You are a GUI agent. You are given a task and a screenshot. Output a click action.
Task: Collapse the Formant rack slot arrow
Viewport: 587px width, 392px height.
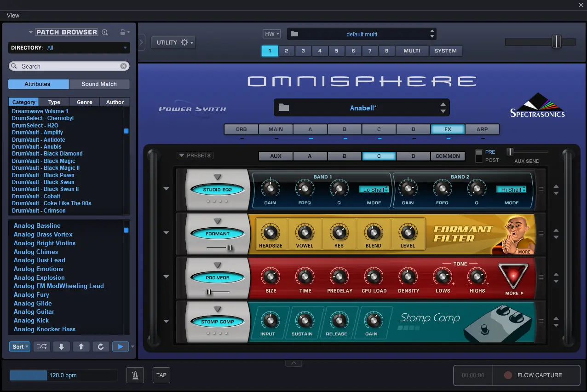[x=166, y=233]
